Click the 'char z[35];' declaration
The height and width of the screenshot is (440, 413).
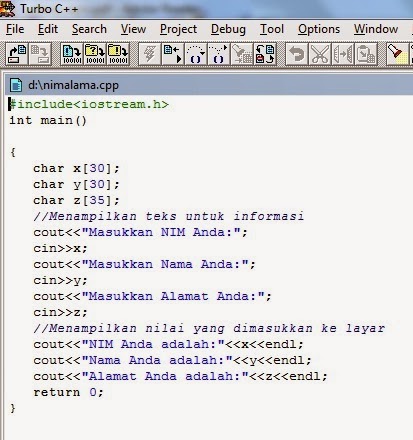(x=76, y=200)
